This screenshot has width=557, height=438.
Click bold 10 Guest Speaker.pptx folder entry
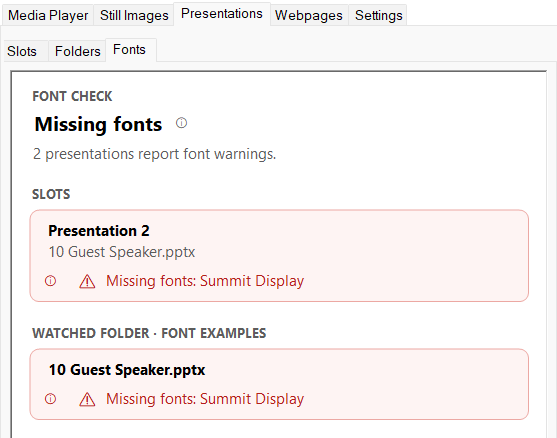click(127, 370)
